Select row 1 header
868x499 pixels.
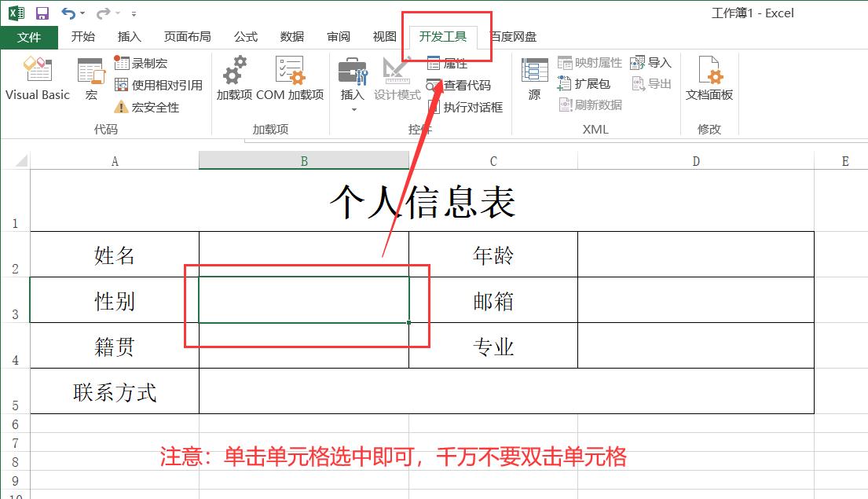[x=15, y=200]
